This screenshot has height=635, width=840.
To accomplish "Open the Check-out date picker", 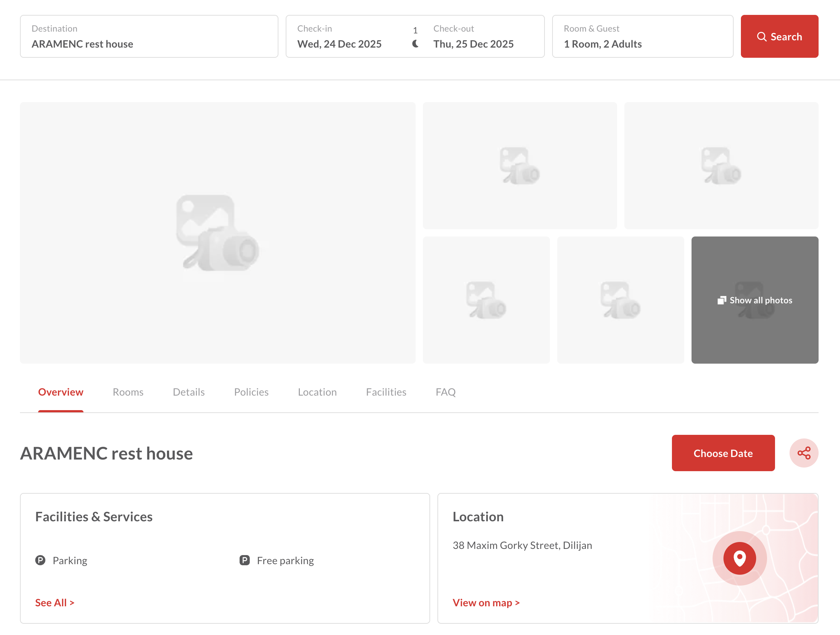I will click(473, 36).
